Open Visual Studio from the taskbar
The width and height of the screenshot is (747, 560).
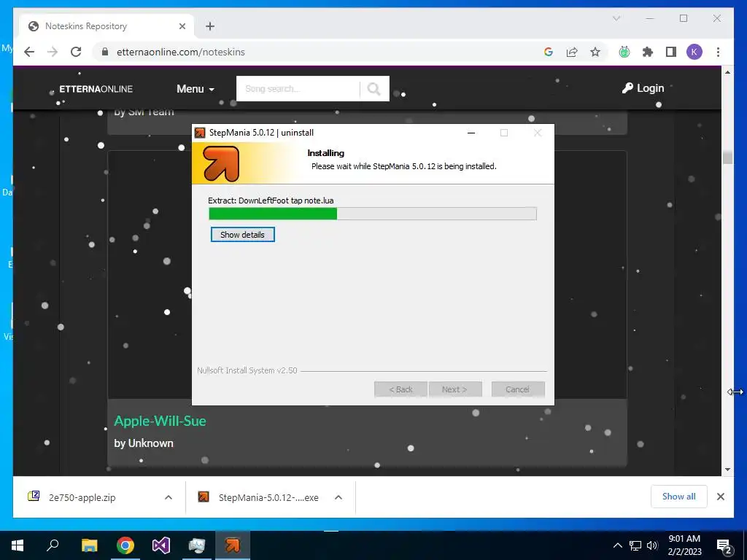pos(161,545)
